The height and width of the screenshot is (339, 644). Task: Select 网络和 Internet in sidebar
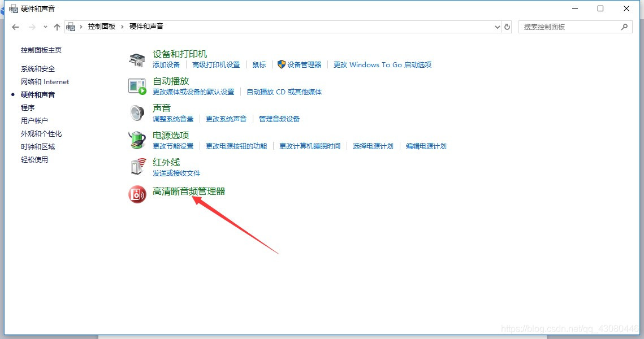point(45,82)
